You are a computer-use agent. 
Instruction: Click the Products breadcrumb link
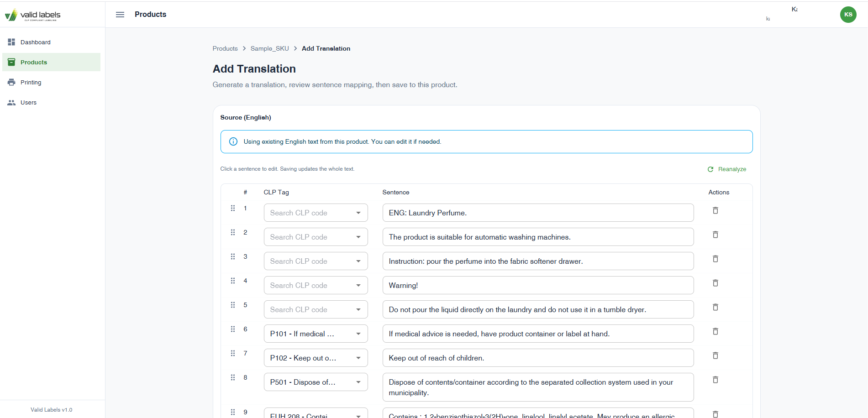click(225, 48)
